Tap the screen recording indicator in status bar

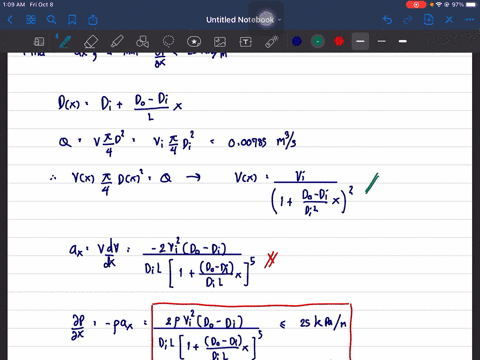point(416,5)
